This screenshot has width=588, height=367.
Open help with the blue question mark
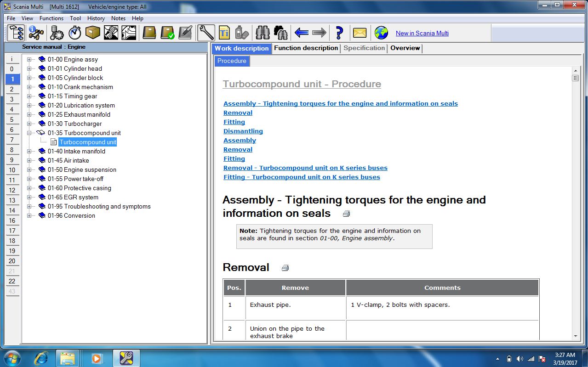click(339, 33)
